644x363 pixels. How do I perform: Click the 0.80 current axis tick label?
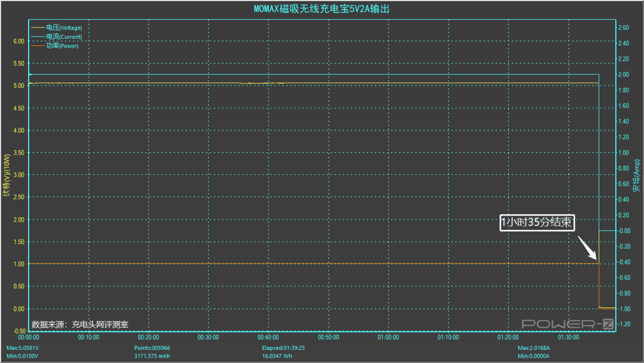(624, 168)
